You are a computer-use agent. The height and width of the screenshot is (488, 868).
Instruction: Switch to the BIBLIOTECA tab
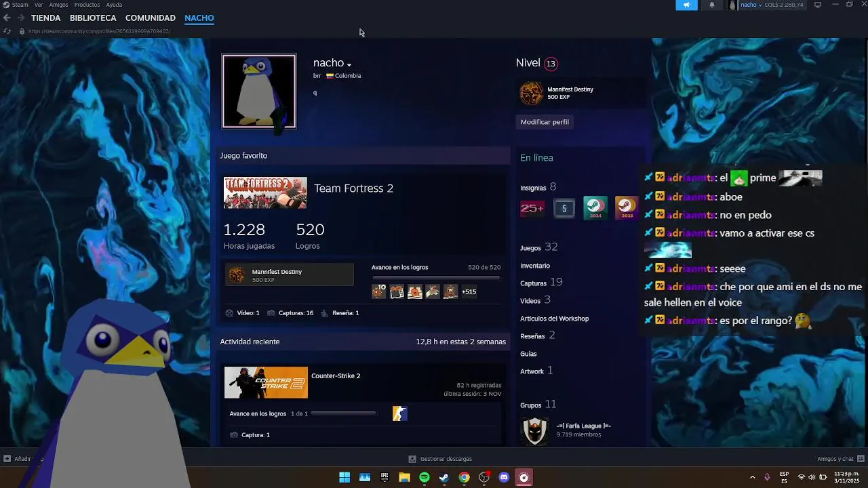tap(93, 18)
